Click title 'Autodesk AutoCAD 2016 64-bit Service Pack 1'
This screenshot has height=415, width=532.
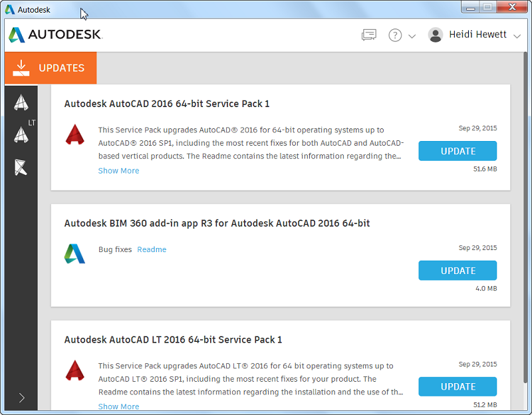click(167, 104)
